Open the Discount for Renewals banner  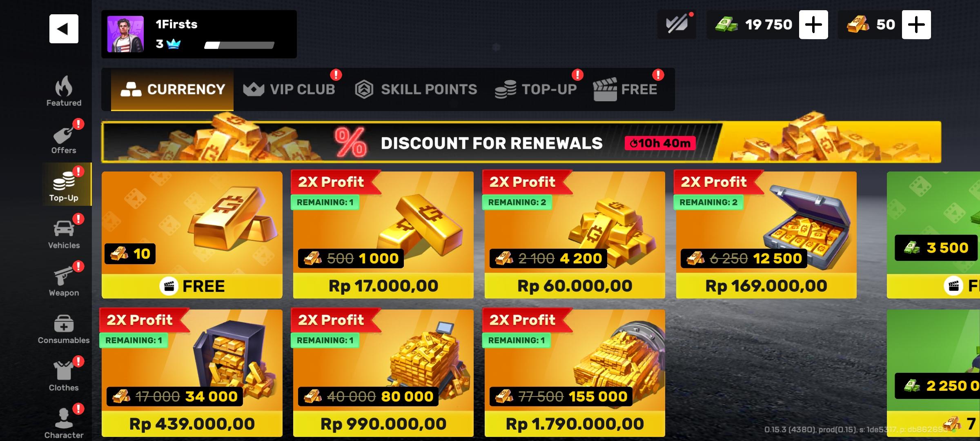pyautogui.click(x=521, y=143)
